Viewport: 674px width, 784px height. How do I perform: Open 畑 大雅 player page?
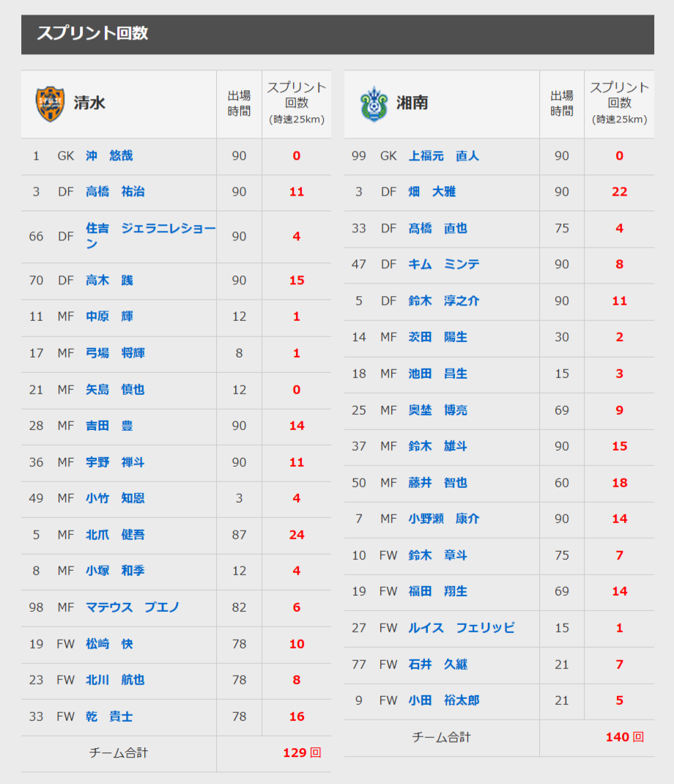tap(432, 192)
